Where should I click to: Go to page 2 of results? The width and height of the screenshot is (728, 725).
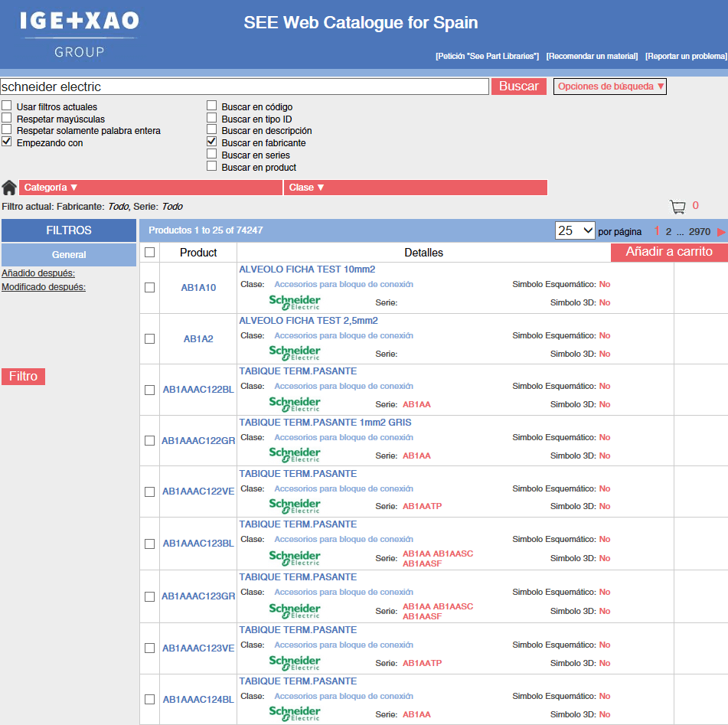[668, 232]
